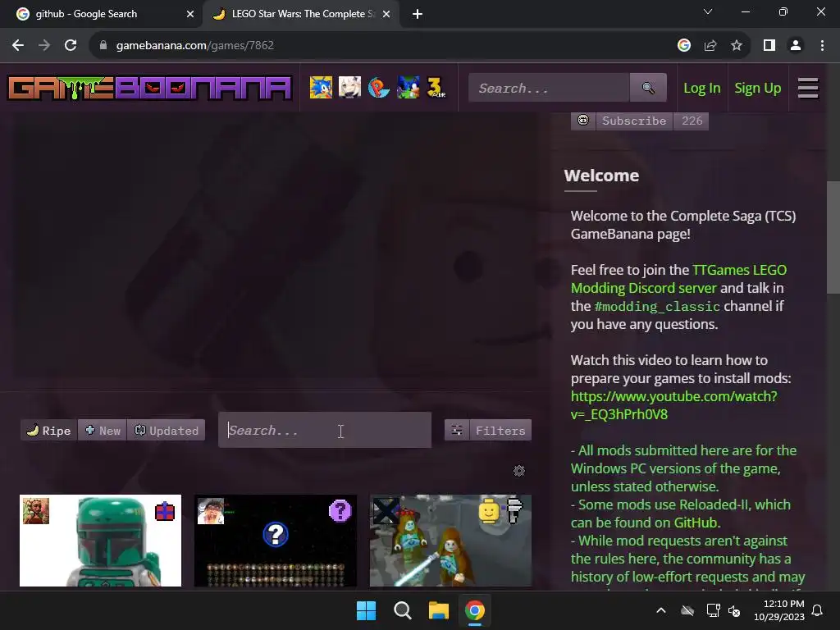Click the Google icon in address bar
The image size is (840, 630).
point(684,46)
